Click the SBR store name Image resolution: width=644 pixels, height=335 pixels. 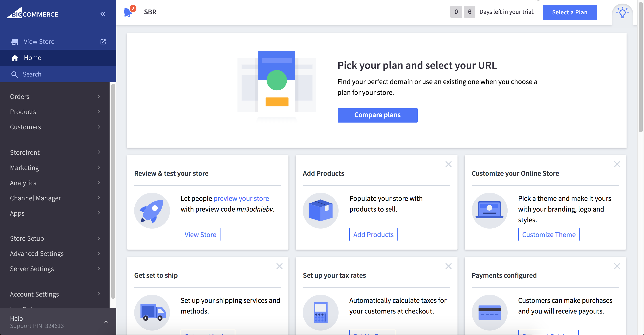click(x=150, y=12)
